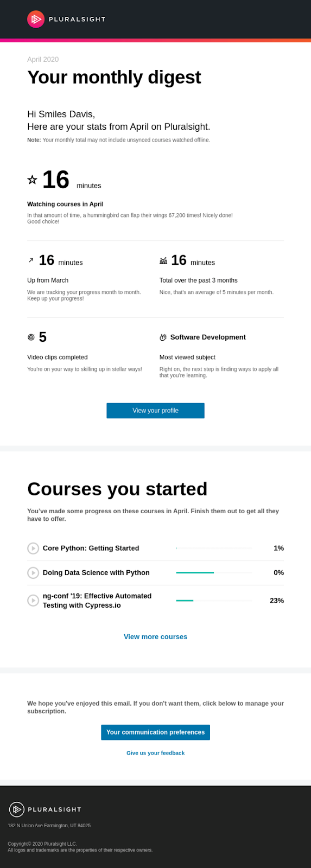
Task: Open the View your profile button
Action: coord(155,411)
